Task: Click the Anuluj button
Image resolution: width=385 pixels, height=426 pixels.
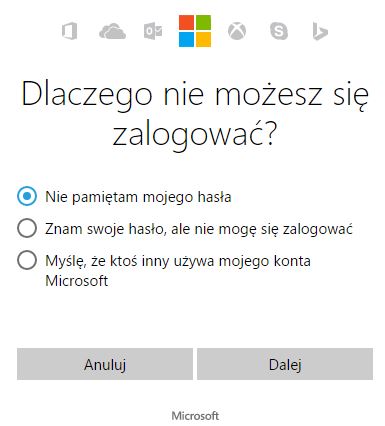Action: (105, 364)
